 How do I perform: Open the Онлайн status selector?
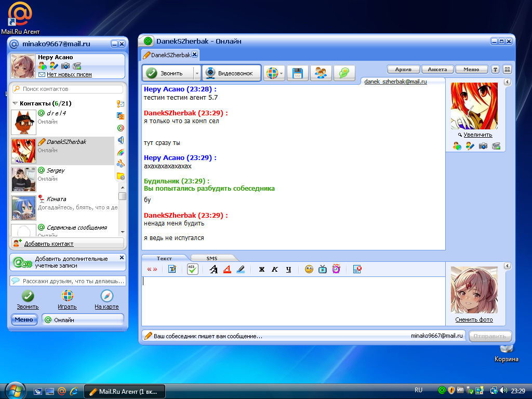[83, 320]
